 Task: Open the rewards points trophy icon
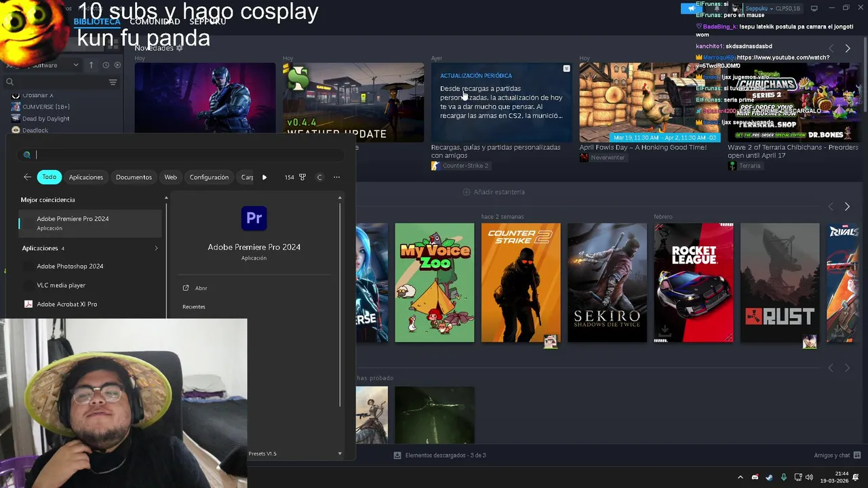pos(302,177)
